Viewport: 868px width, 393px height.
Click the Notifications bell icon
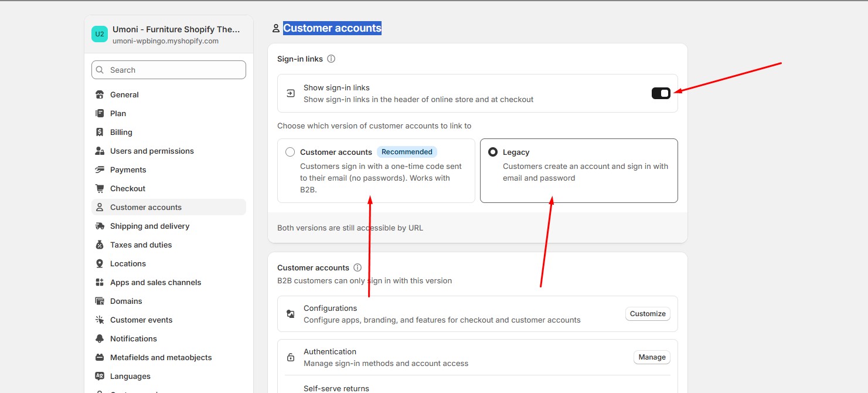click(x=100, y=338)
